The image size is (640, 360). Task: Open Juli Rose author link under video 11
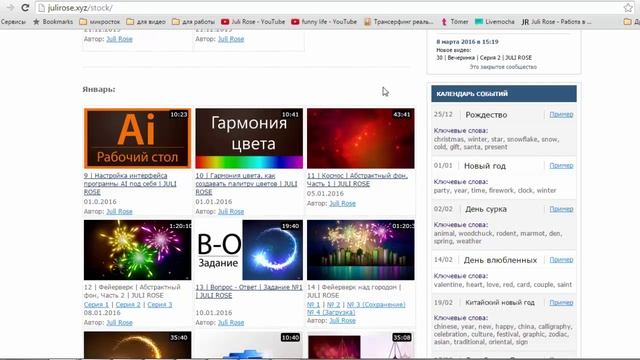342,203
